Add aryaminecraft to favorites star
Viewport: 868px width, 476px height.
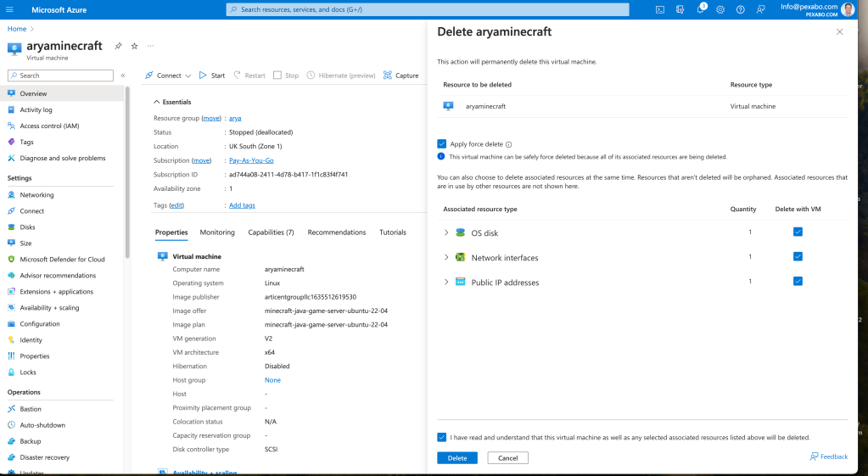134,46
